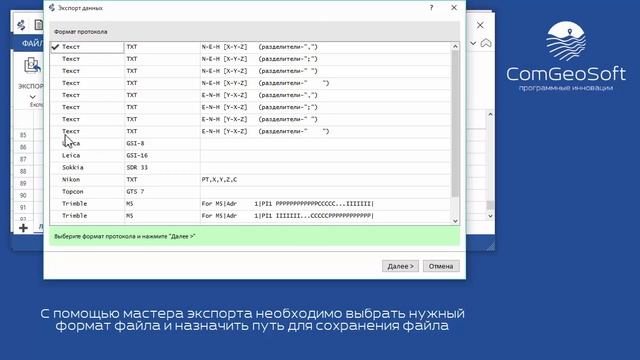Click Формат протокола header label
The width and height of the screenshot is (640, 360).
(x=81, y=32)
